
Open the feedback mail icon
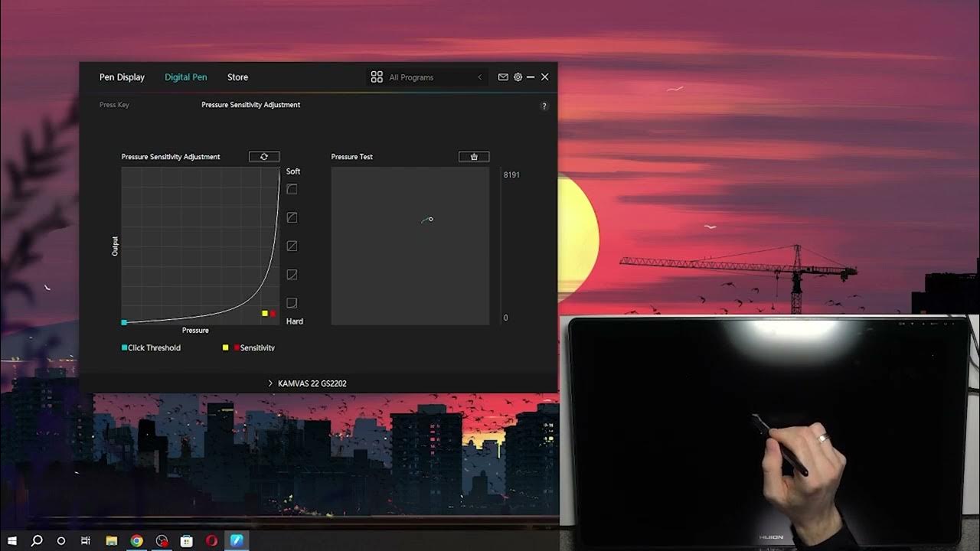pyautogui.click(x=503, y=77)
